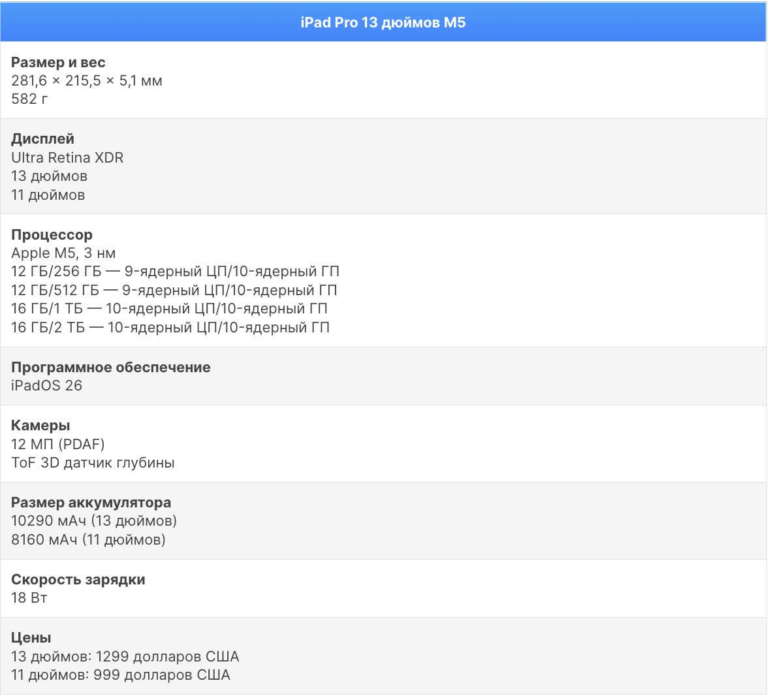Click the iPad Pro 13 дюймов M5 table header

point(383,22)
